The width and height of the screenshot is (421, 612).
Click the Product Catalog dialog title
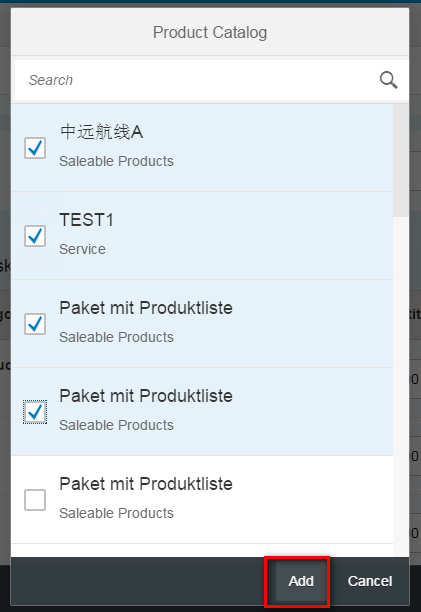210,32
